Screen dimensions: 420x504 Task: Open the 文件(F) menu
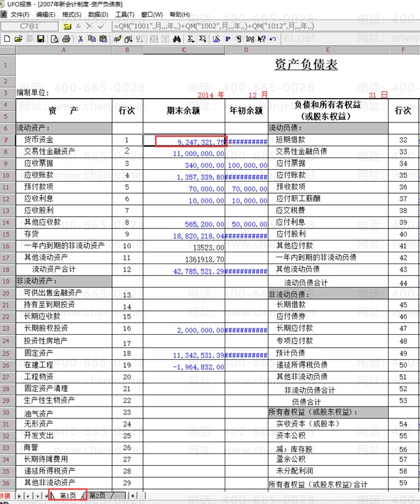19,14
